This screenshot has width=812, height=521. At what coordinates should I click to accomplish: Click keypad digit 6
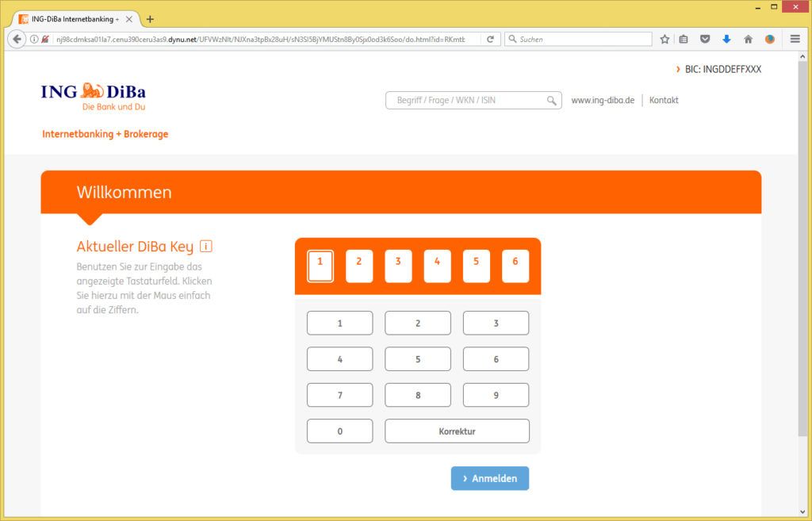point(496,359)
